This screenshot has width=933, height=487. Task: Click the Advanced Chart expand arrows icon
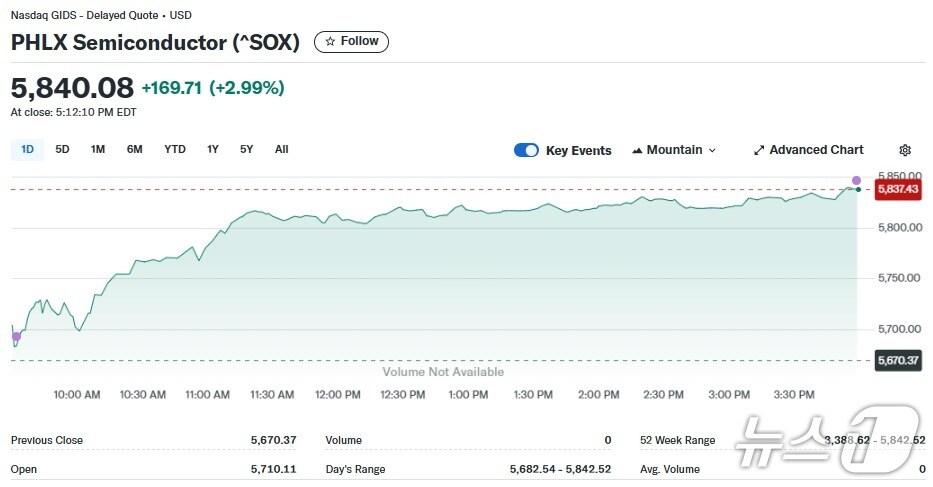click(x=759, y=150)
